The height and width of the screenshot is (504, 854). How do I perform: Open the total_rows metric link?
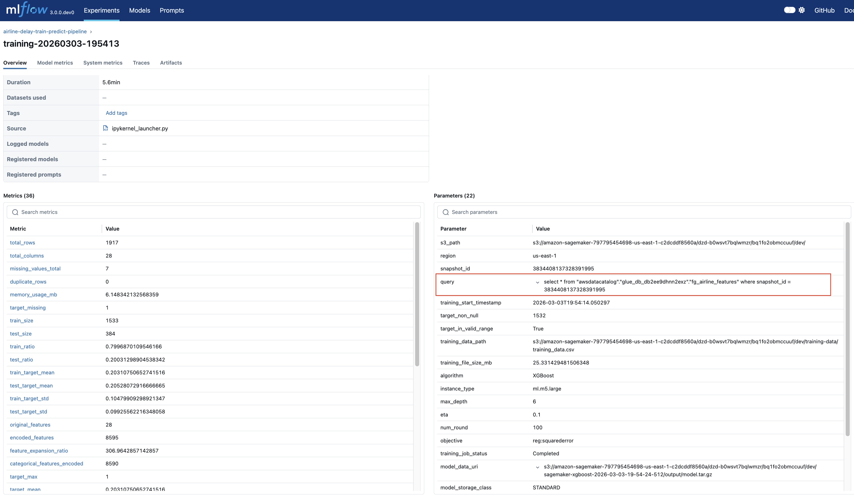(x=22, y=242)
